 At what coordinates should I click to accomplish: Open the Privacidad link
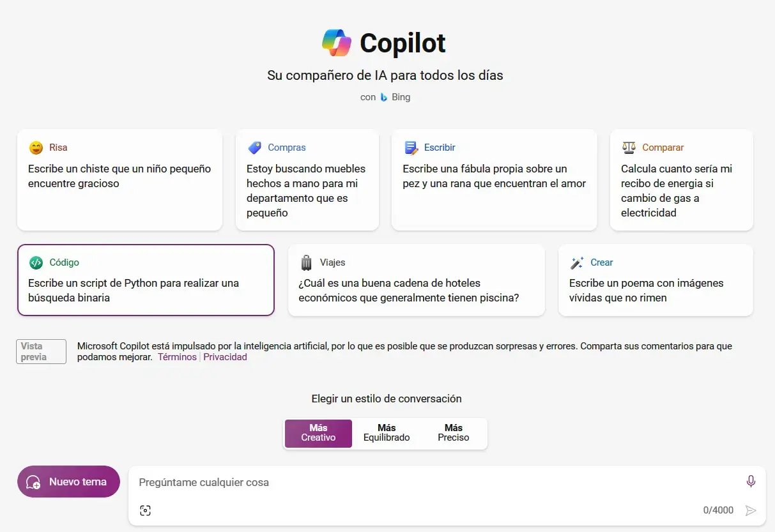click(225, 357)
